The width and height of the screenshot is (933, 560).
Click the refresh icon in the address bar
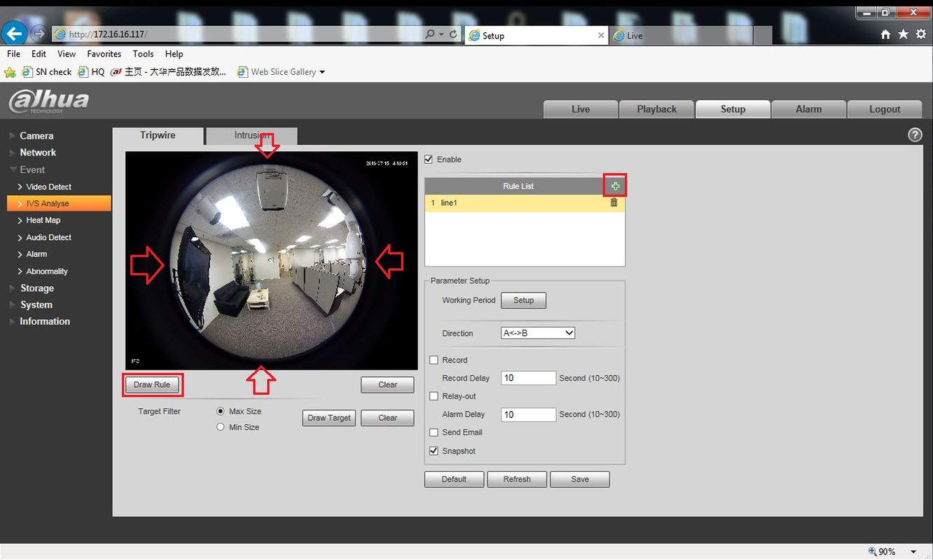click(453, 34)
